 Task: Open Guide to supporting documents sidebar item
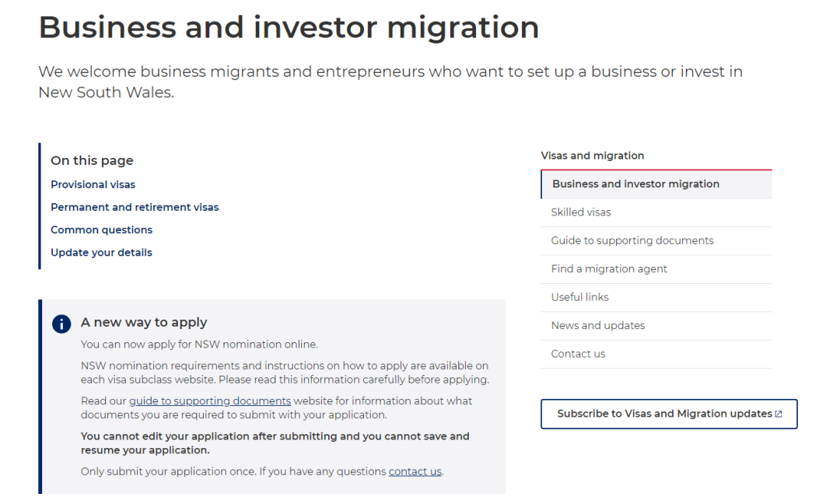point(632,240)
